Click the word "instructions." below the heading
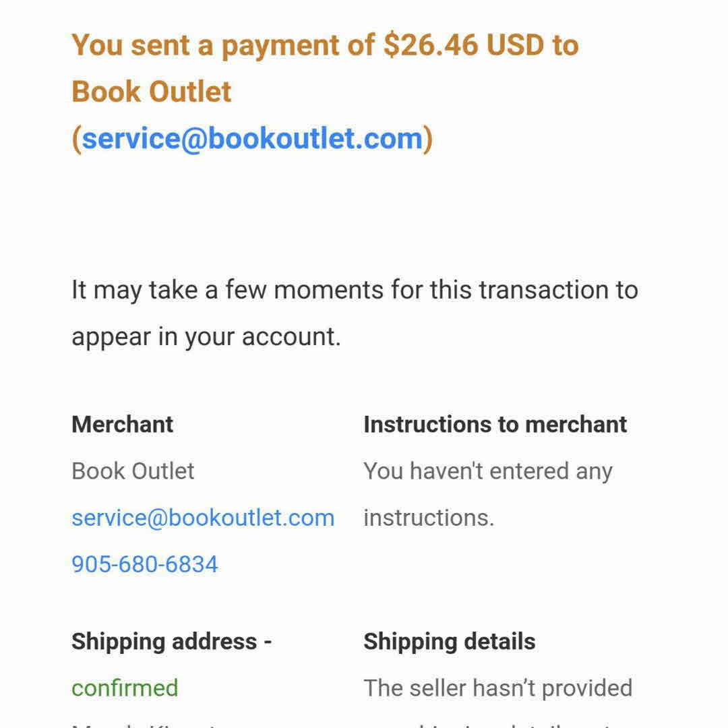728x728 pixels. pos(429,518)
